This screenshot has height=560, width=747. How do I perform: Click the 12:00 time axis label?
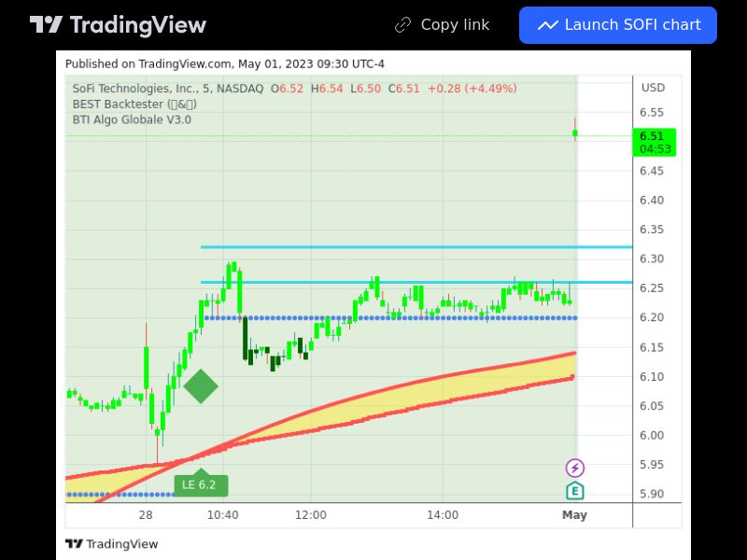(311, 515)
